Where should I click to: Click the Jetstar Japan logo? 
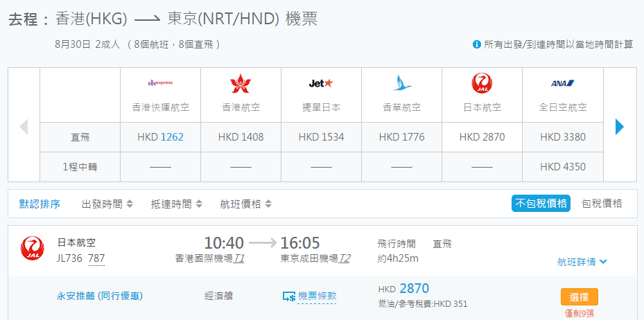pos(321,83)
